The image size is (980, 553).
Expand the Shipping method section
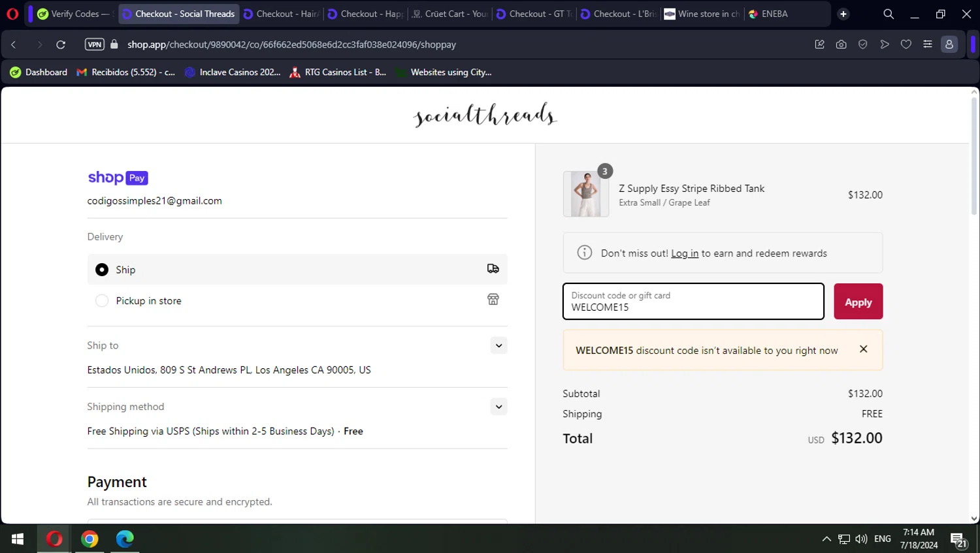point(498,407)
